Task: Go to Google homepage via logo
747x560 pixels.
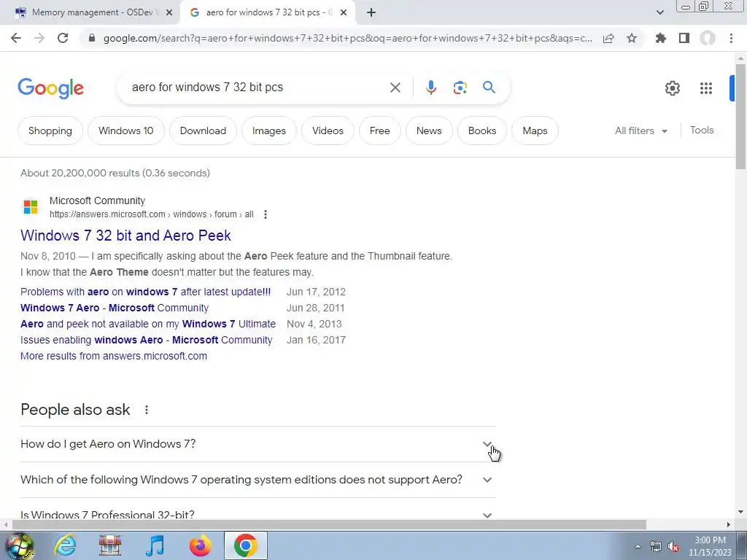Action: tap(50, 88)
